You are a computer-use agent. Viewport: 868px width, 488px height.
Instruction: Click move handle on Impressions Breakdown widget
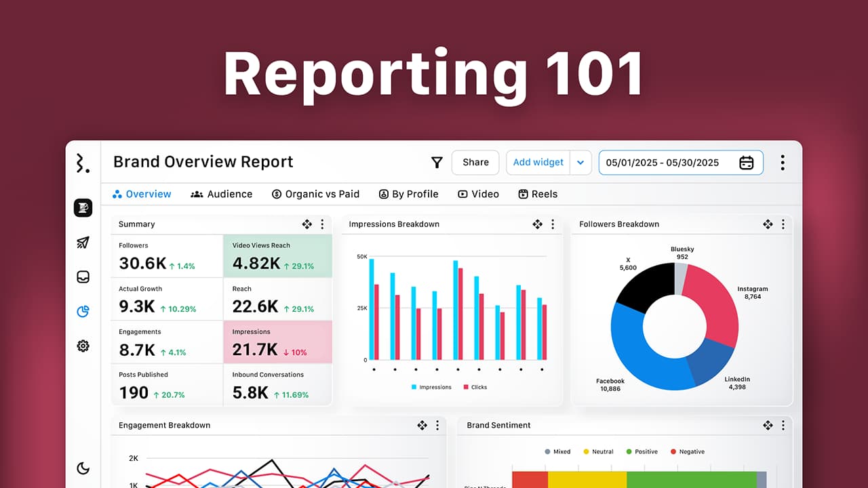point(537,224)
